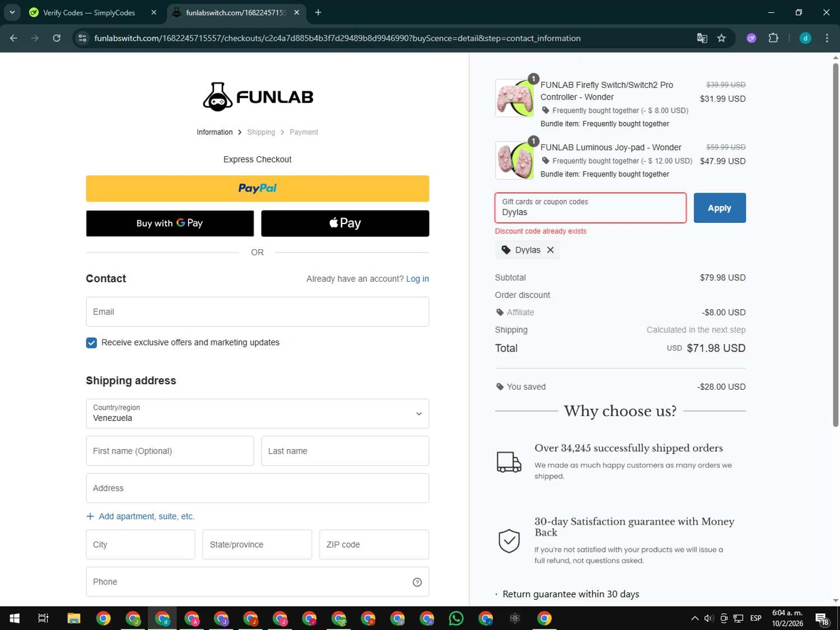
Task: Click the browser back arrow
Action: tap(13, 38)
